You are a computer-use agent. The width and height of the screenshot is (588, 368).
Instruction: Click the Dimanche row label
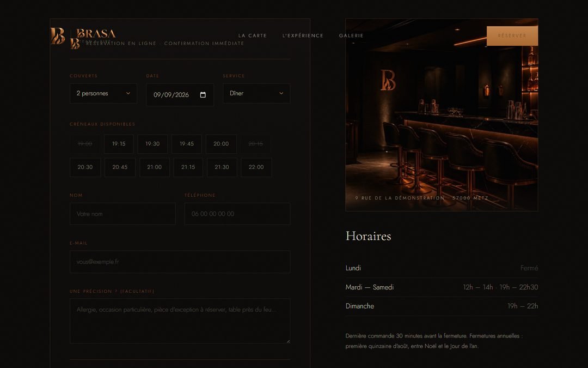(x=360, y=306)
